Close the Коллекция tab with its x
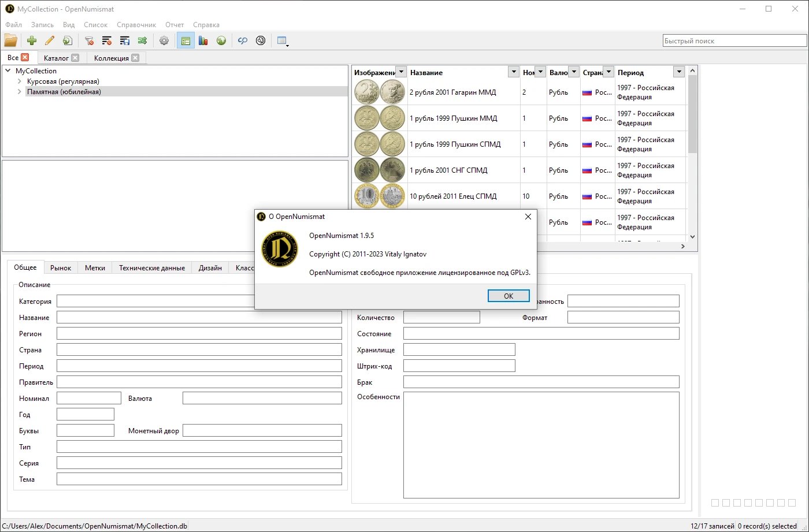The image size is (809, 532). coord(135,58)
